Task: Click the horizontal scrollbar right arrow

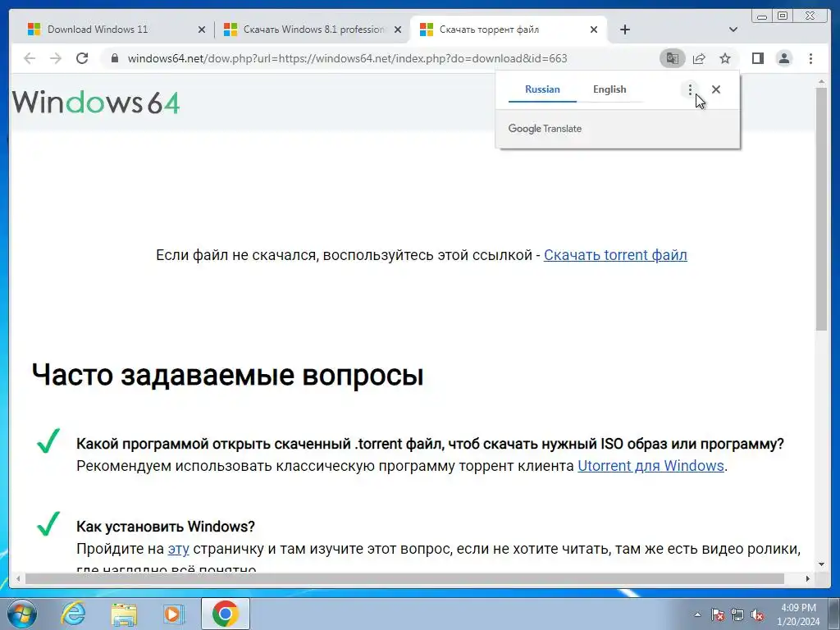Action: click(x=808, y=578)
